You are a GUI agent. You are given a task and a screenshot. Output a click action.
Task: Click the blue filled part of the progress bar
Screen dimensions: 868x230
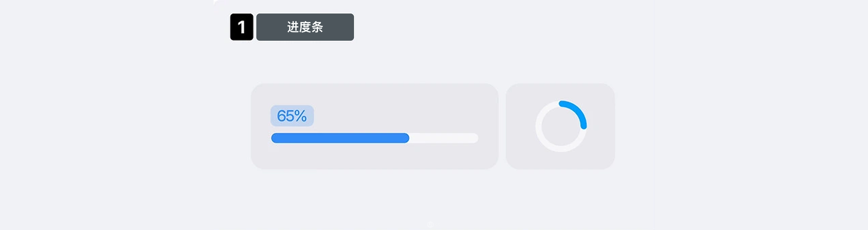[339, 138]
